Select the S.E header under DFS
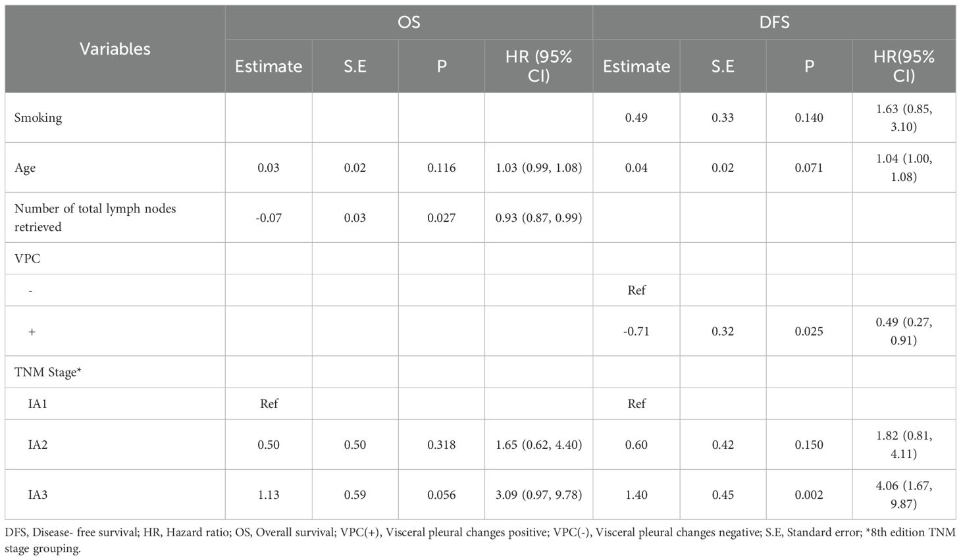 pos(722,66)
